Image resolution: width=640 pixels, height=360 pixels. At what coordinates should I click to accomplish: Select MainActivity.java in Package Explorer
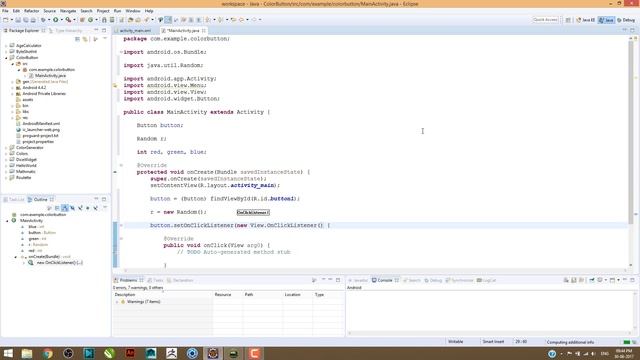point(50,76)
